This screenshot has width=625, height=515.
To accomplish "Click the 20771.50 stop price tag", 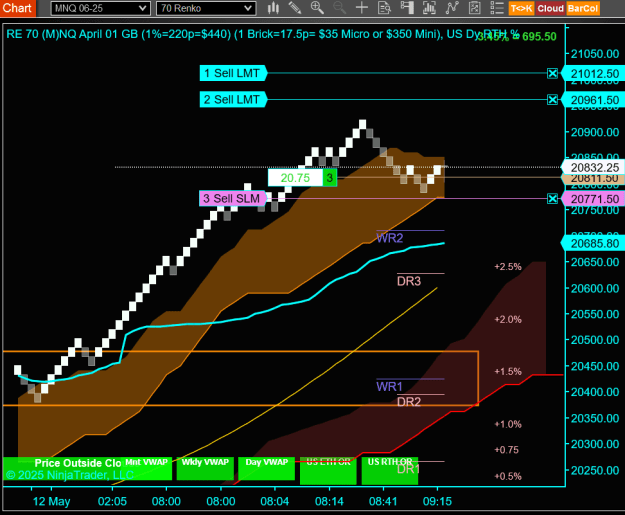I will click(593, 199).
